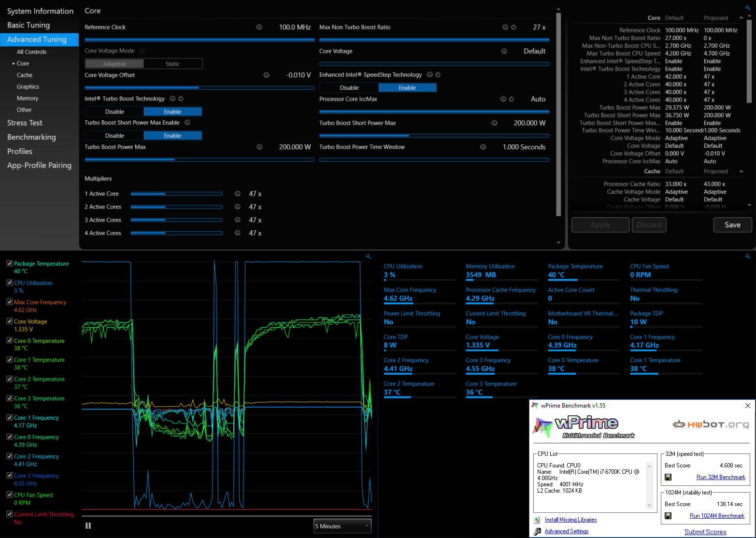The height and width of the screenshot is (538, 756).
Task: Uncheck Package Temperature graph checkbox
Action: [x=9, y=263]
